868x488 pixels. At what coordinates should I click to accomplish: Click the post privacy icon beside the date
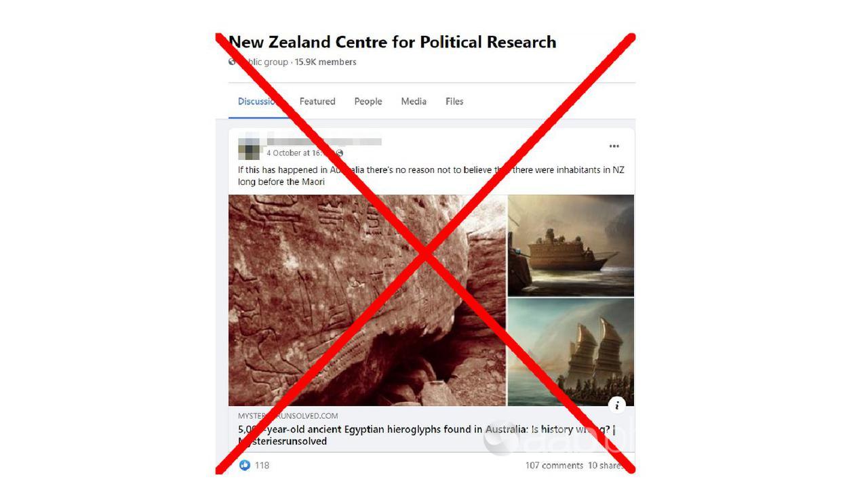click(339, 153)
